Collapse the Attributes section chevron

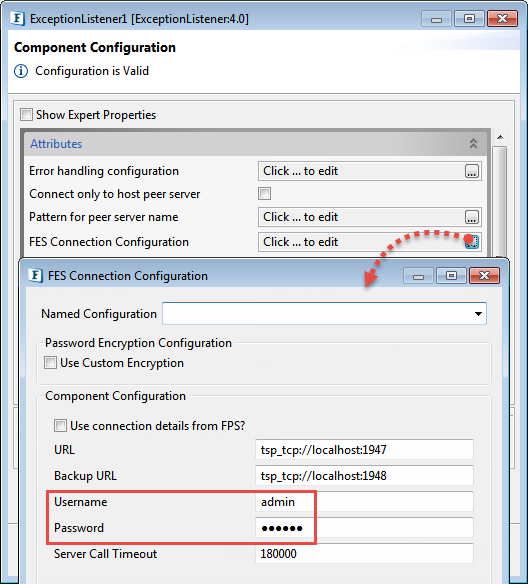pos(473,143)
